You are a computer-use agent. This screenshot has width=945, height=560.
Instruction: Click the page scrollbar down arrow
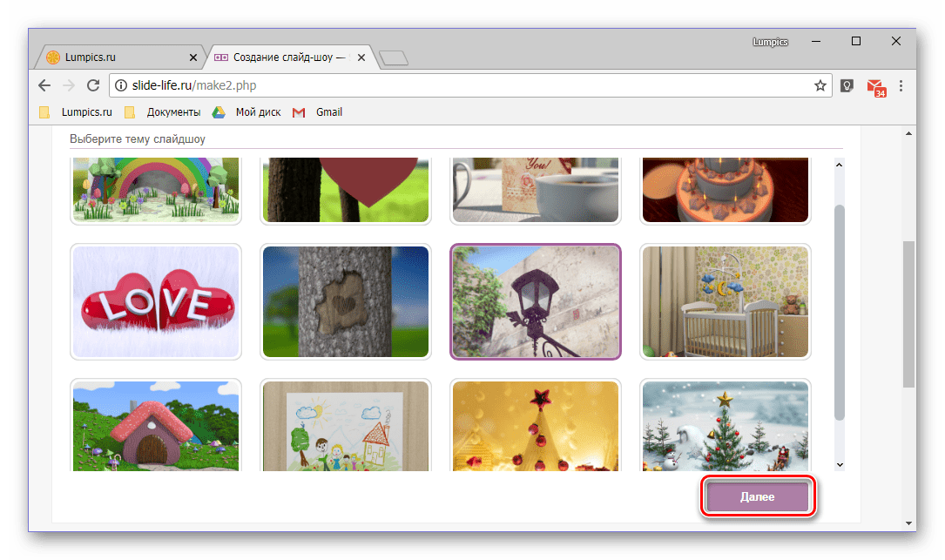(x=908, y=523)
